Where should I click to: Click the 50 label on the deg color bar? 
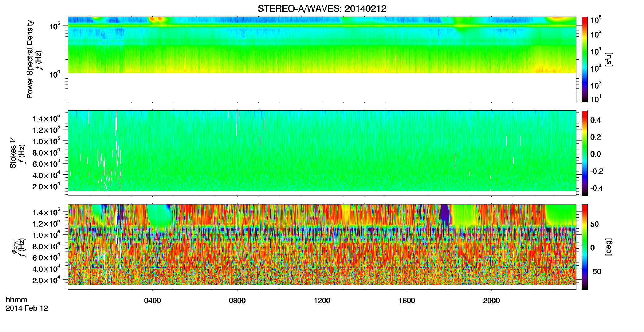pos(595,224)
